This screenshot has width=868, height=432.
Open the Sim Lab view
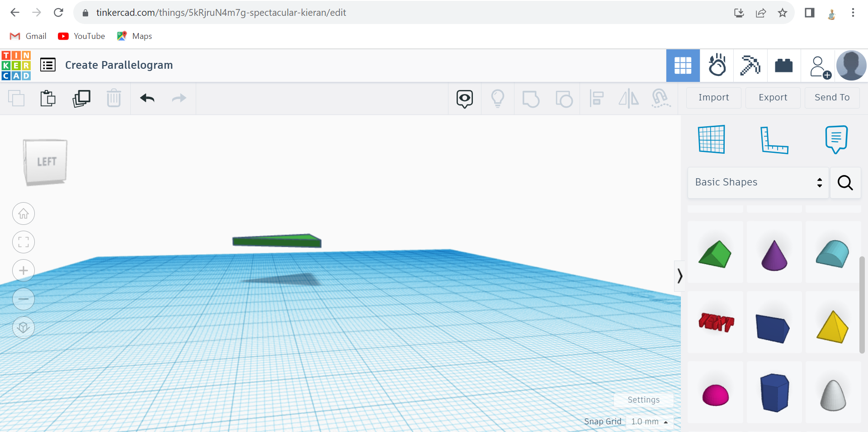click(x=717, y=66)
